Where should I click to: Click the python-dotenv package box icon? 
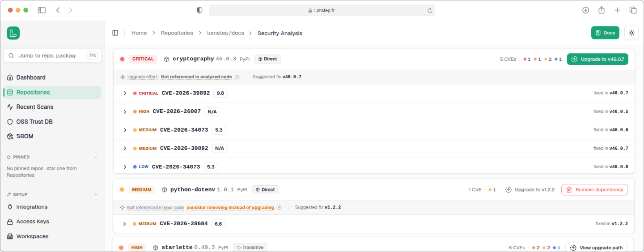(x=165, y=190)
